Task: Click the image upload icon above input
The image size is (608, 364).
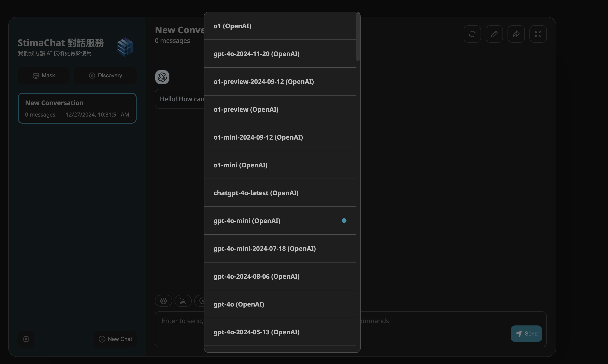Action: coord(183,301)
